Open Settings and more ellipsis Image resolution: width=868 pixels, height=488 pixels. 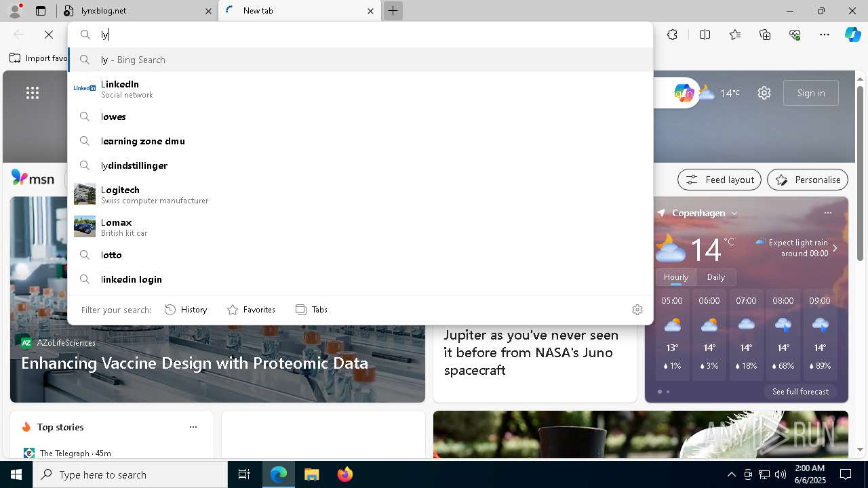(825, 35)
